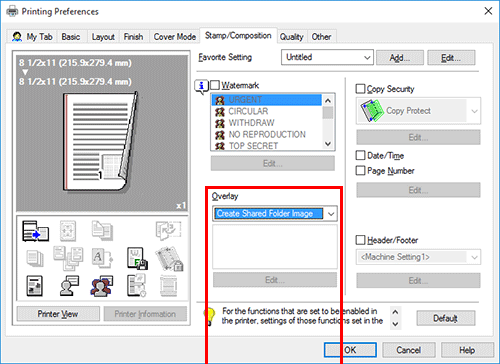This screenshot has height=364, width=500.
Task: Click the Add... button for favorite settings
Action: point(400,58)
